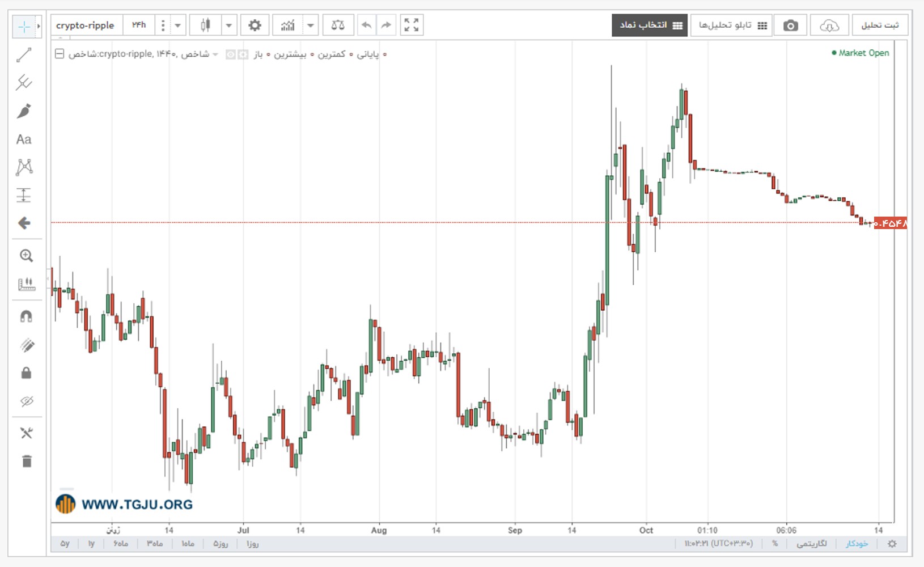Edit the crypto-ripple symbol field
Image resolution: width=924 pixels, height=567 pixels.
(x=86, y=26)
